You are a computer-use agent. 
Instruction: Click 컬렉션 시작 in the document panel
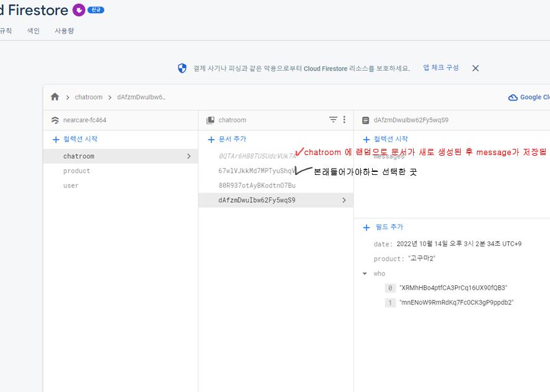(x=391, y=139)
